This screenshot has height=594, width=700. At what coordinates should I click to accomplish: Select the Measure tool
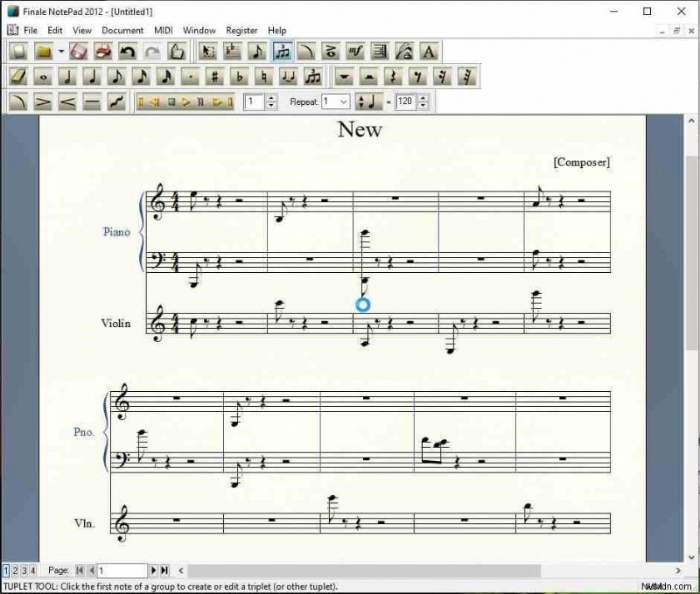[x=232, y=52]
